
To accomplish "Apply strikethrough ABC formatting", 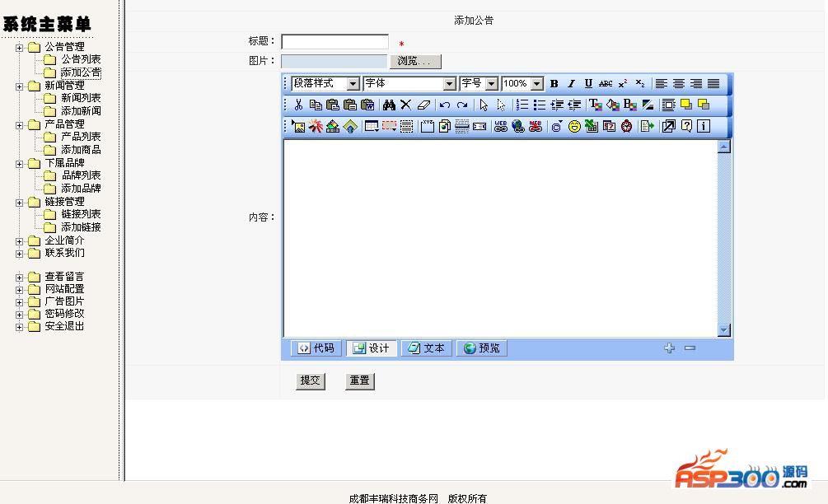I will coord(606,83).
